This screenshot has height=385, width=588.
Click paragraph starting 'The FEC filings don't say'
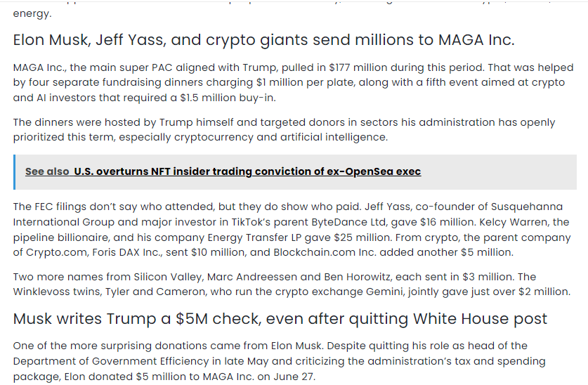(292, 230)
